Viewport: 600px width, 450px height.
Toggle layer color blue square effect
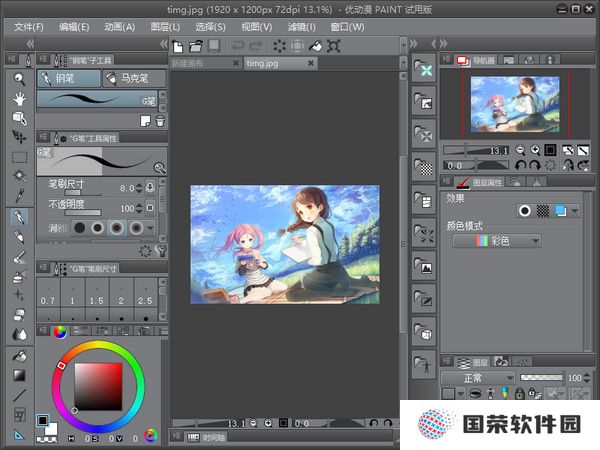point(560,211)
